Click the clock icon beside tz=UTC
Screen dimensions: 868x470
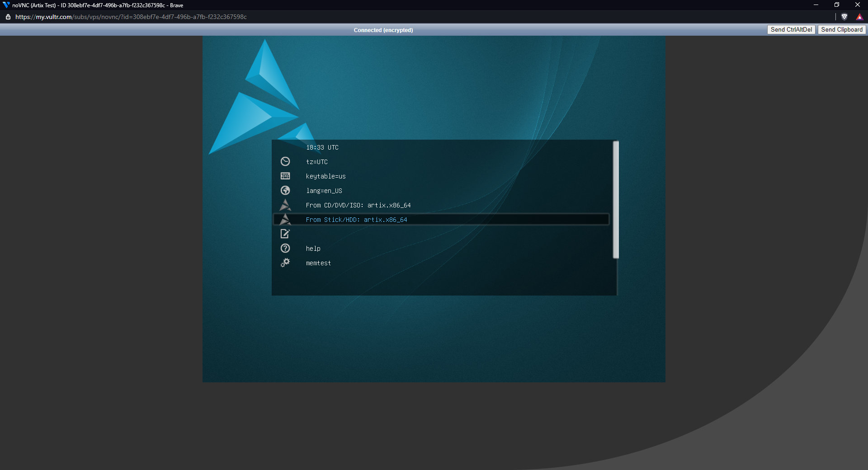click(285, 161)
